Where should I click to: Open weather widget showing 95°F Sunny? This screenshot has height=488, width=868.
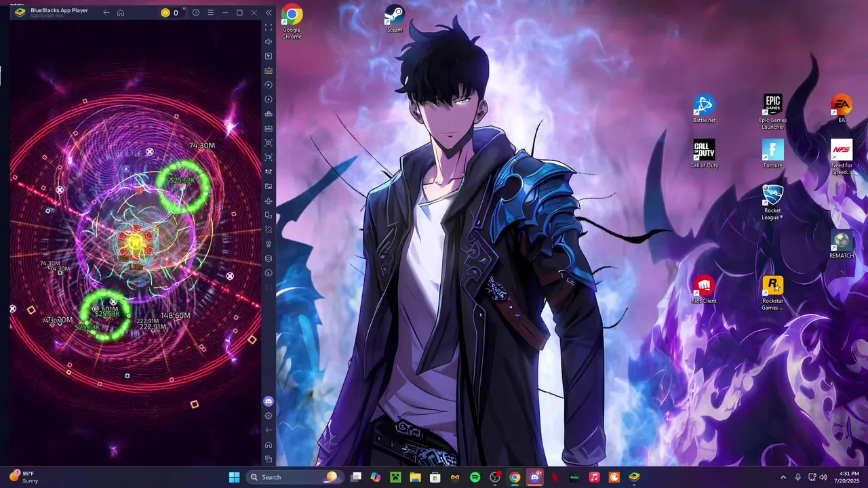click(24, 477)
